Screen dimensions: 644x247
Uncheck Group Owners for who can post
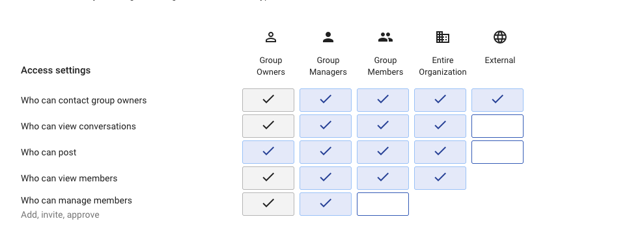click(268, 152)
